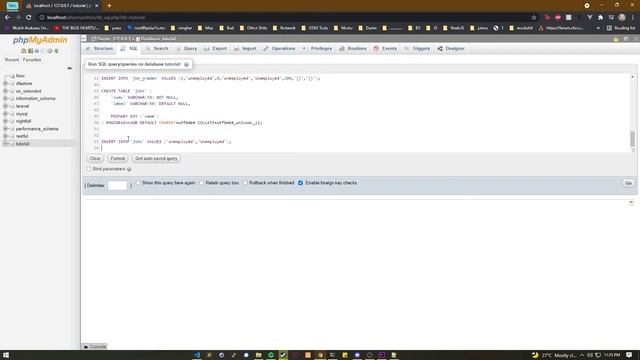Image resolution: width=640 pixels, height=360 pixels.
Task: Switch to the Import tab
Action: tap(245, 49)
